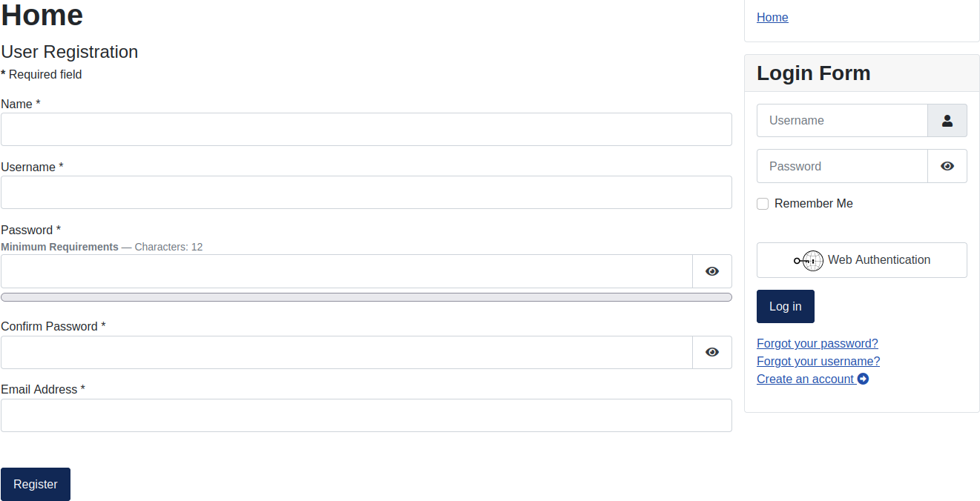980x501 pixels.
Task: Reveal the registration Password with its eye icon
Action: [711, 271]
